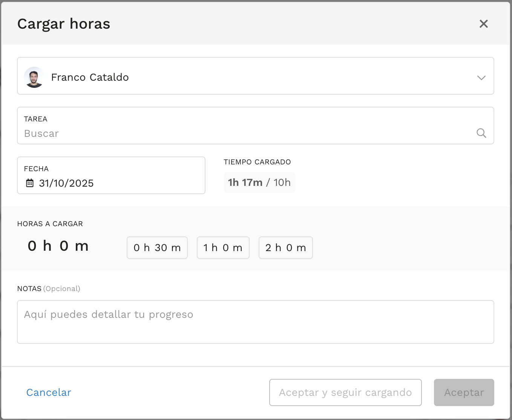
Task: Click Aceptar y seguir cargando button
Action: [x=345, y=392]
